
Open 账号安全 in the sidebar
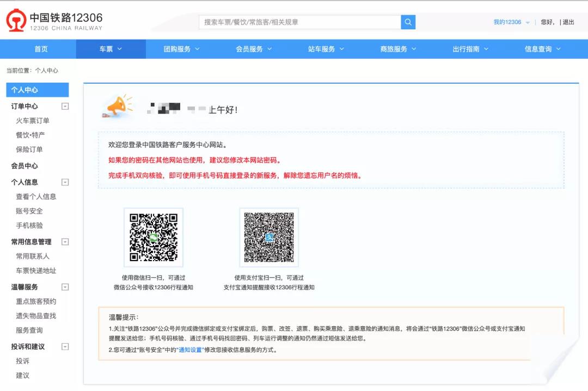(29, 211)
